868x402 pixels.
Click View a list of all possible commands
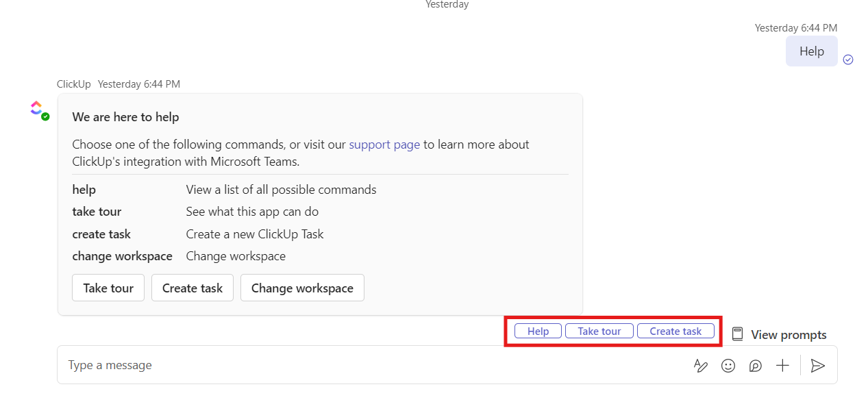coord(282,190)
